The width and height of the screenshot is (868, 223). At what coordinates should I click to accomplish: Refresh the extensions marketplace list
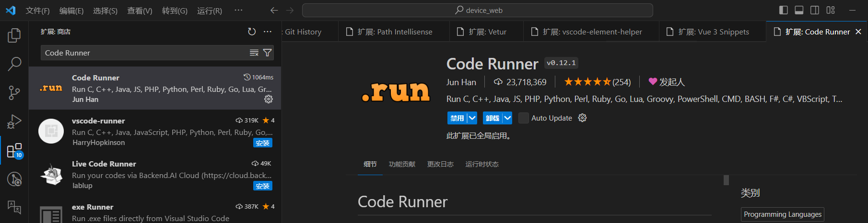click(x=252, y=32)
